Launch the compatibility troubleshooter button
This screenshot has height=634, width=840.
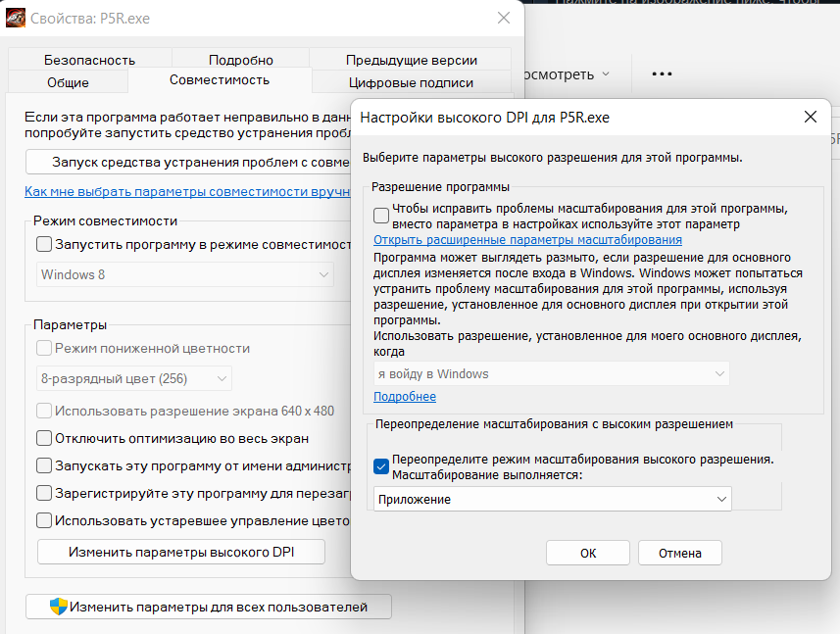coord(188,162)
